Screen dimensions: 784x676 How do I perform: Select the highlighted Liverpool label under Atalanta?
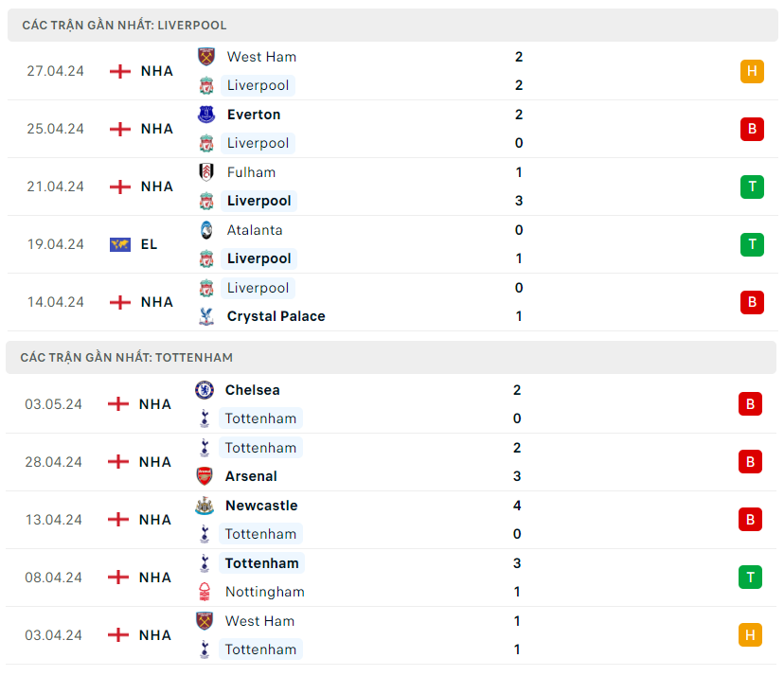tap(258, 258)
